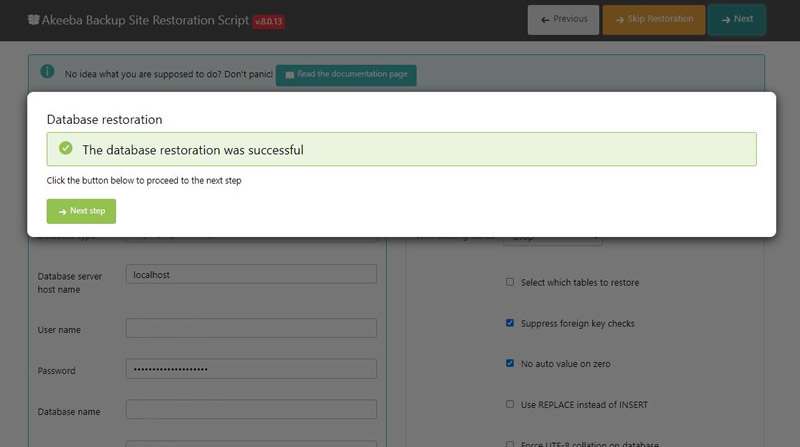Click the green success checkmark icon
This screenshot has width=800, height=447.
pyautogui.click(x=65, y=148)
